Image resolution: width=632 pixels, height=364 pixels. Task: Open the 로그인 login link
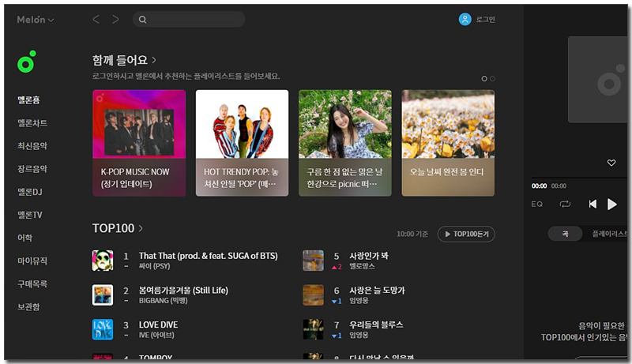[x=485, y=19]
